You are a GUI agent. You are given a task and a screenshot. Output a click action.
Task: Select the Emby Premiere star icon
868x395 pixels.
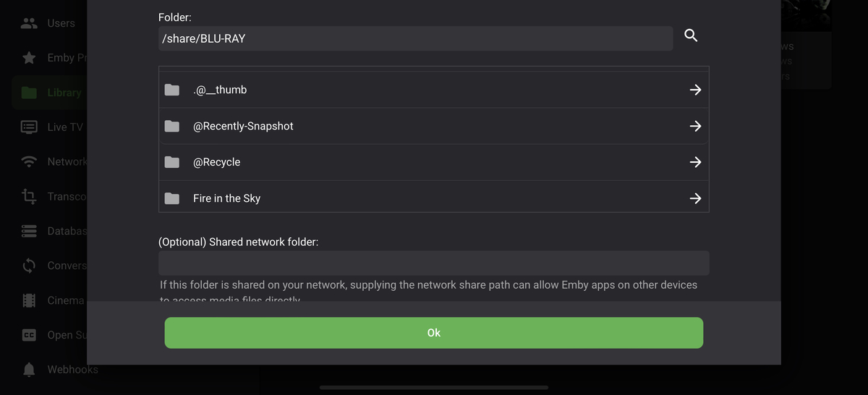tap(29, 58)
